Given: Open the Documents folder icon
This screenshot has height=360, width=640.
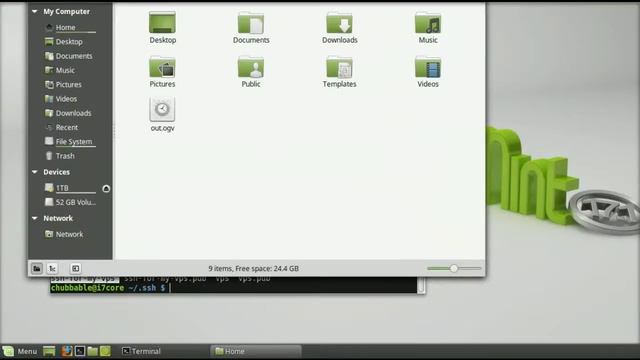Looking at the screenshot, I should tap(251, 23).
